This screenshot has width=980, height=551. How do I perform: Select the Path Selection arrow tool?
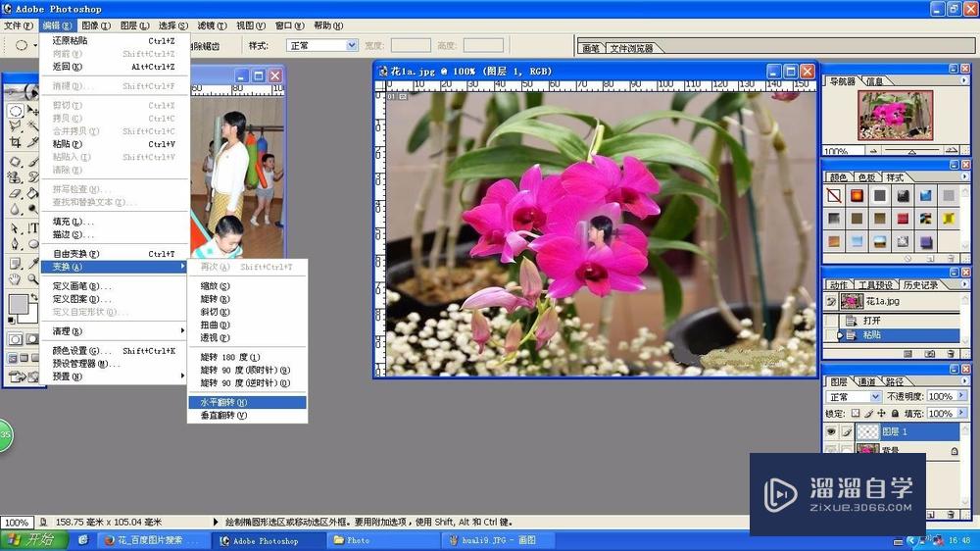[x=16, y=227]
